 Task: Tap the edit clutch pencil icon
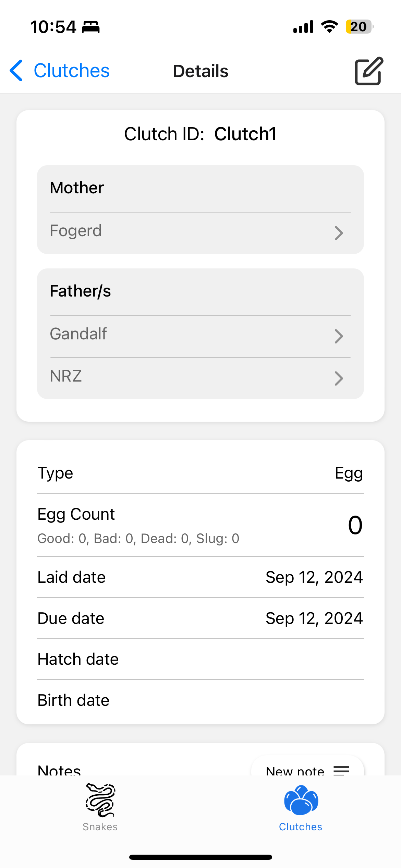tap(368, 71)
